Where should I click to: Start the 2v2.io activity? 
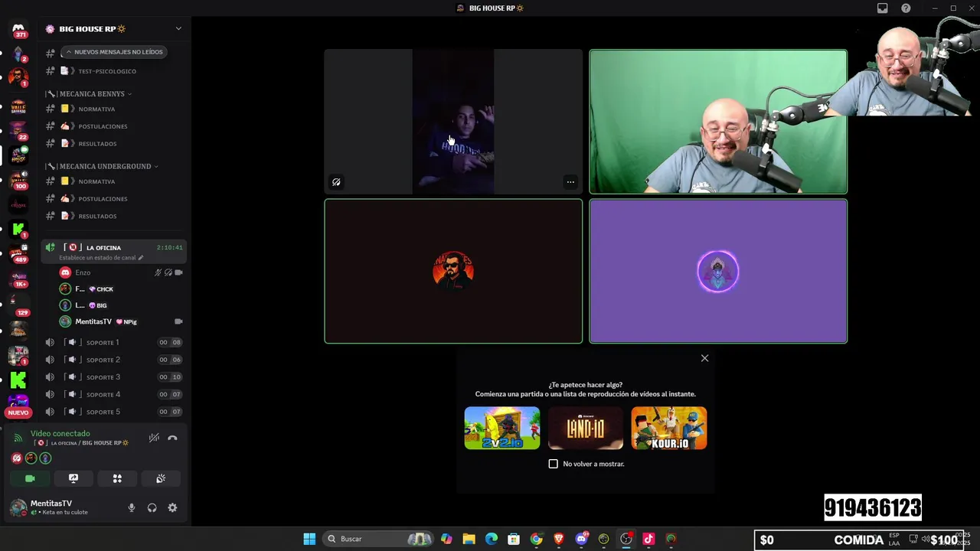[x=501, y=428]
